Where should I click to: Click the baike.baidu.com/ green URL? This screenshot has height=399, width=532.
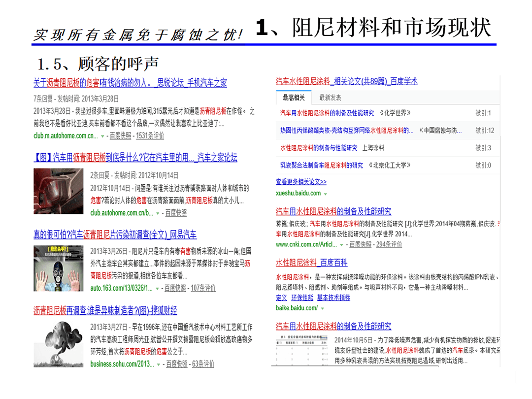click(x=297, y=308)
